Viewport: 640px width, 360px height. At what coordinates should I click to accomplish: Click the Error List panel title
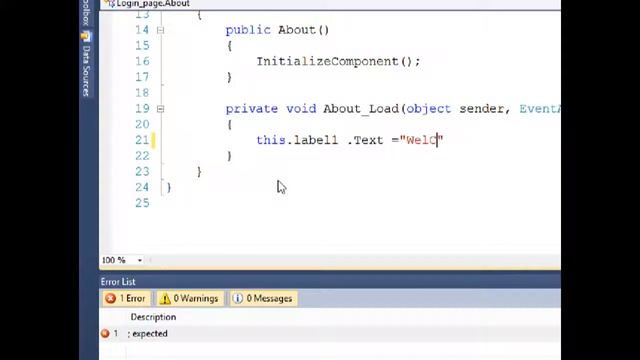[x=118, y=282]
